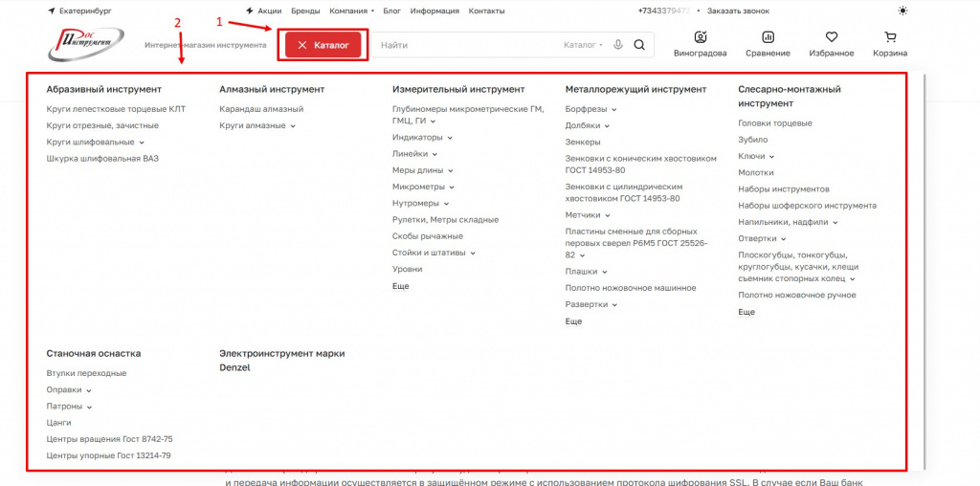The width and height of the screenshot is (980, 486).
Task: Open the Бренды menu item
Action: click(305, 11)
